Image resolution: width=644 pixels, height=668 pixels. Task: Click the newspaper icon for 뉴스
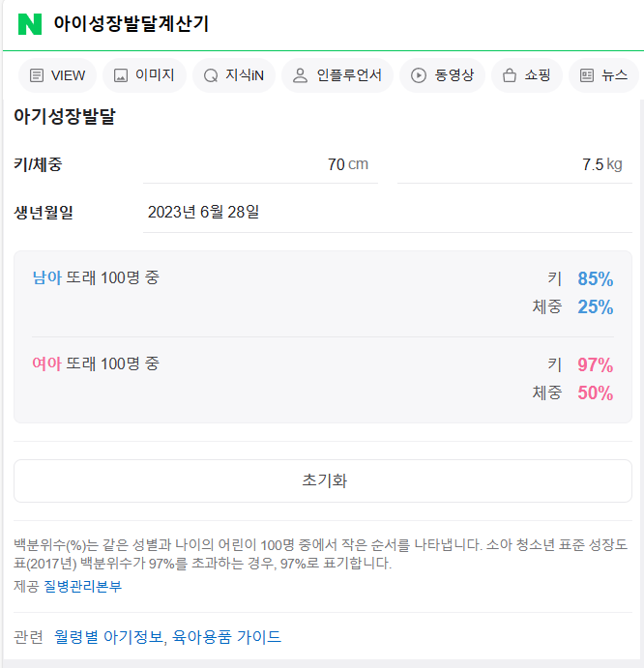pos(587,75)
